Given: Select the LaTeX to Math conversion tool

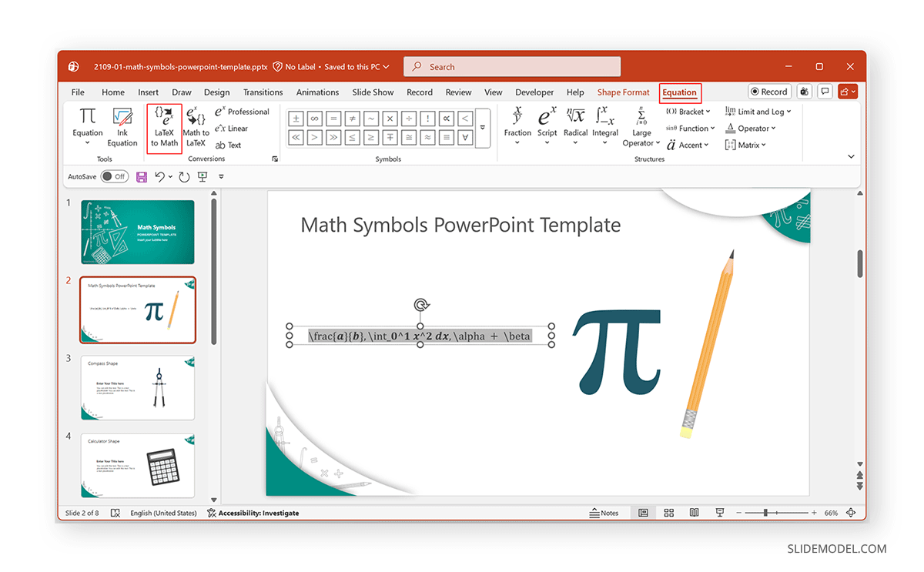Looking at the screenshot, I should click(x=164, y=127).
